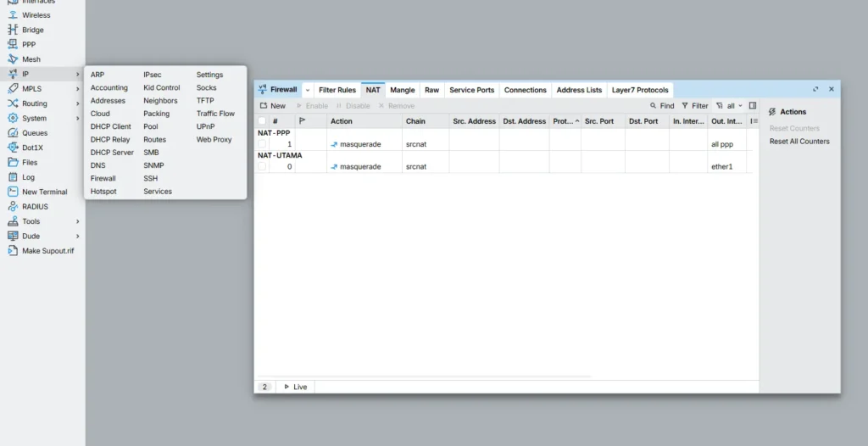Tick the select-all checkbox in table header
The image size is (868, 446).
coord(262,120)
